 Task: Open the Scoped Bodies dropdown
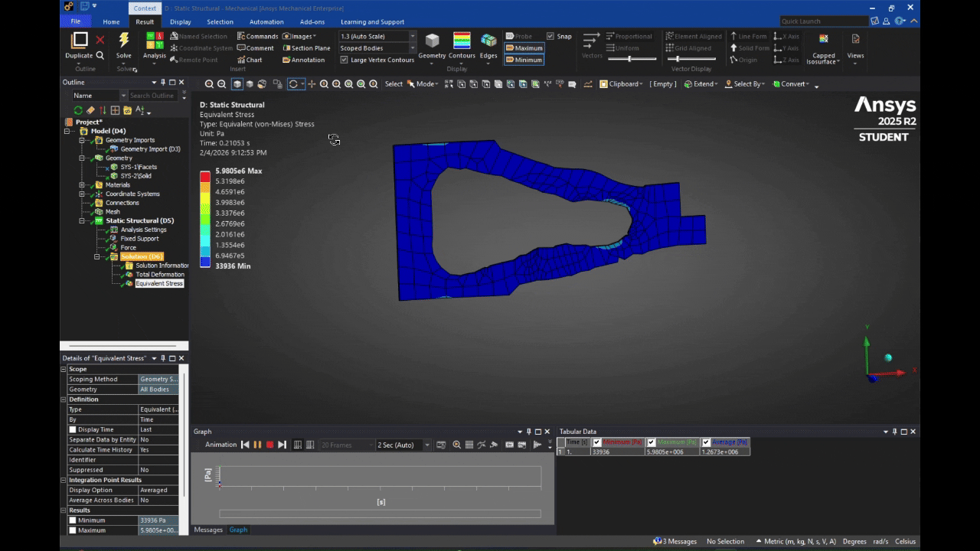click(413, 48)
